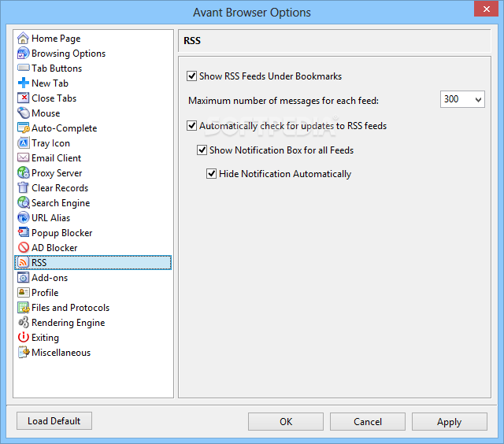Screen dimensions: 504x444
Task: Toggle Hide Notification Automatically checkbox
Action: [x=211, y=174]
